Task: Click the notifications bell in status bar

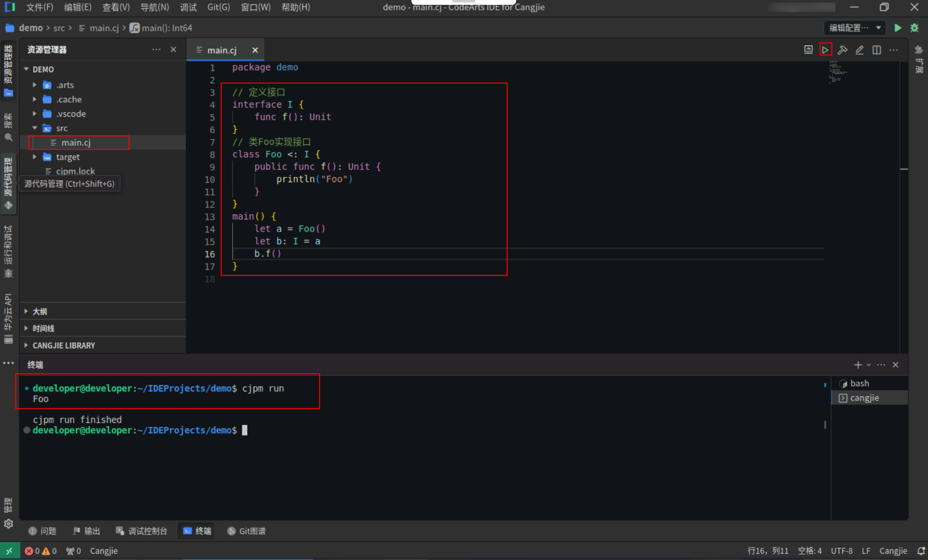Action: 921,551
